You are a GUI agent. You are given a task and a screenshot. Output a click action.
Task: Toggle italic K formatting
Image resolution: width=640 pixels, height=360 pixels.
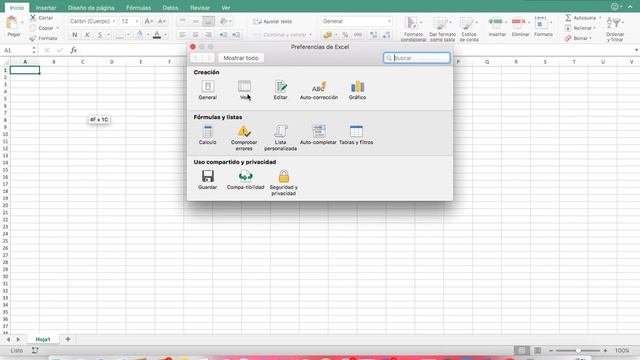(x=87, y=35)
